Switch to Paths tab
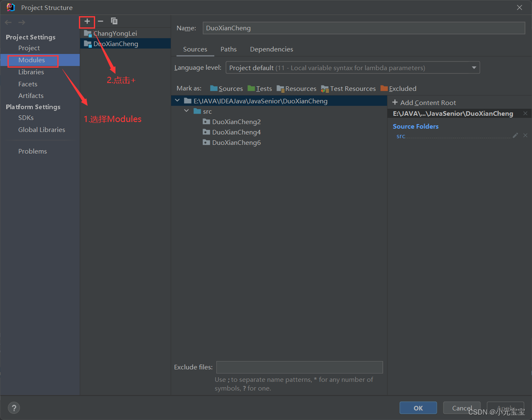 (228, 49)
